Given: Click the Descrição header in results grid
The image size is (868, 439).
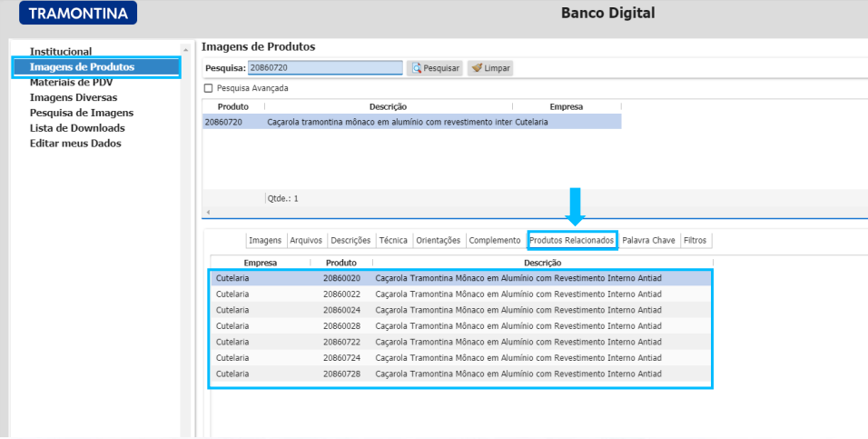Looking at the screenshot, I should click(388, 106).
